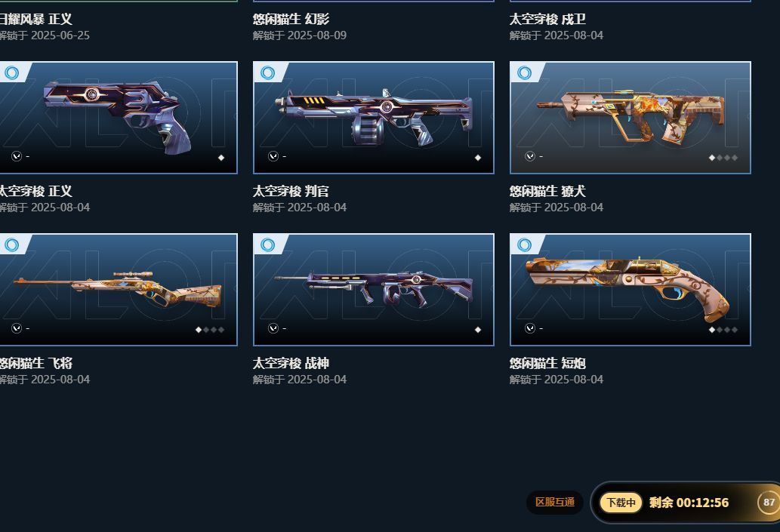Click the 下载中 download status button
780x532 pixels.
pos(621,503)
